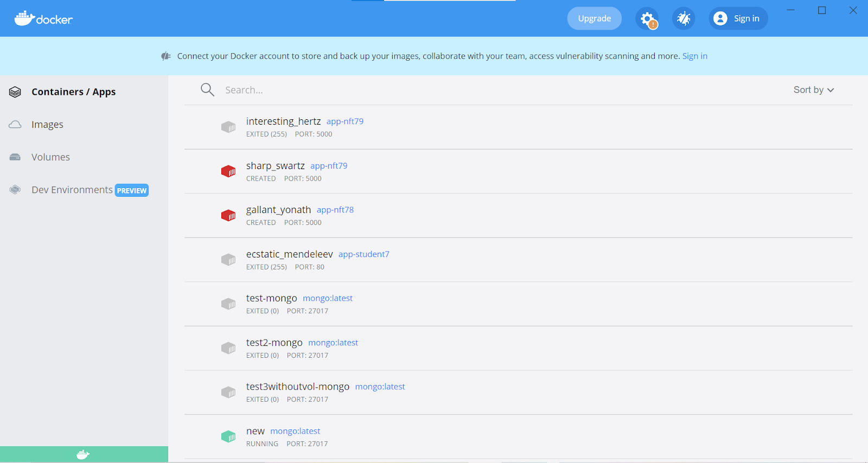Click the red sharp_swartz container icon

228,171
